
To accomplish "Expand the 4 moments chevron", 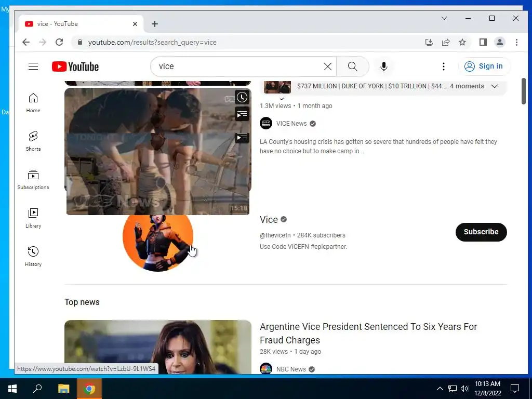I will (x=495, y=86).
